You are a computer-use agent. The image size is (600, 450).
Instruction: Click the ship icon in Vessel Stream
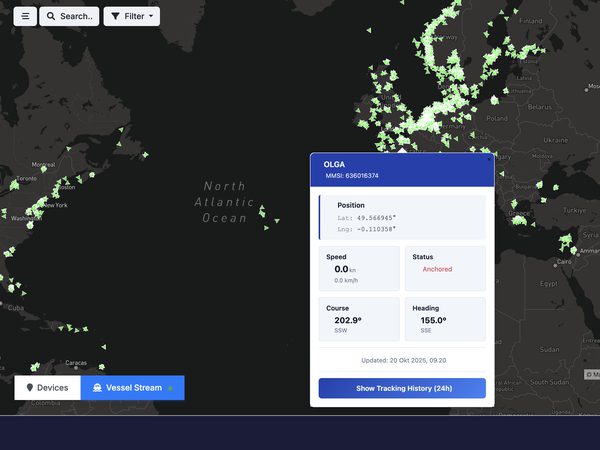point(97,388)
